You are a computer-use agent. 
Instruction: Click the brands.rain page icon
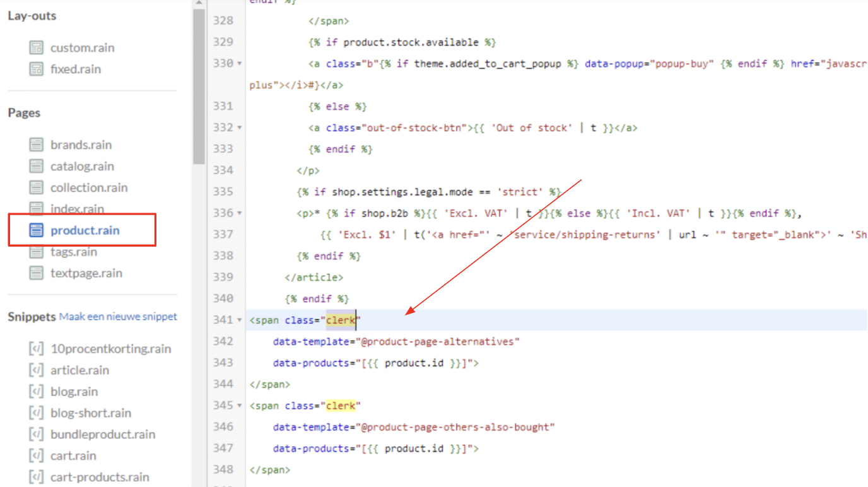pos(37,145)
